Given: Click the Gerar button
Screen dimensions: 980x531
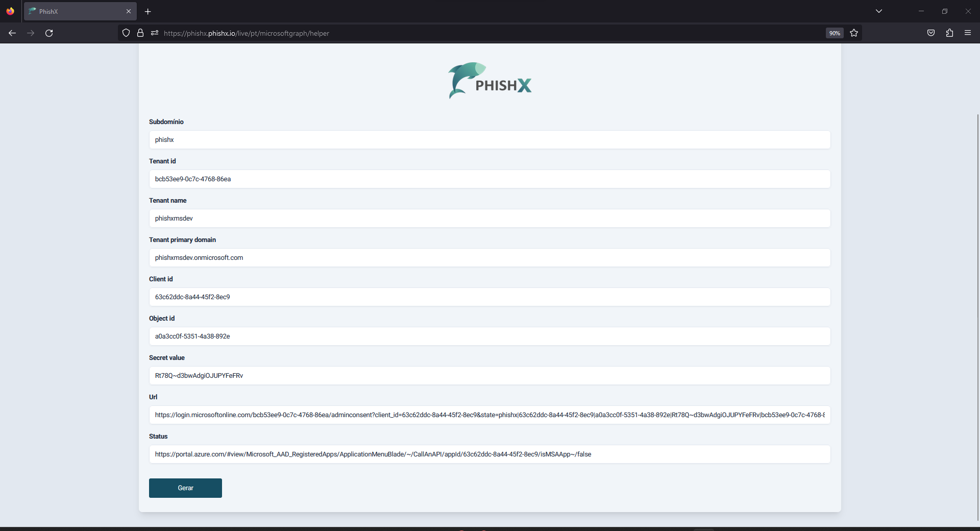Looking at the screenshot, I should 185,488.
